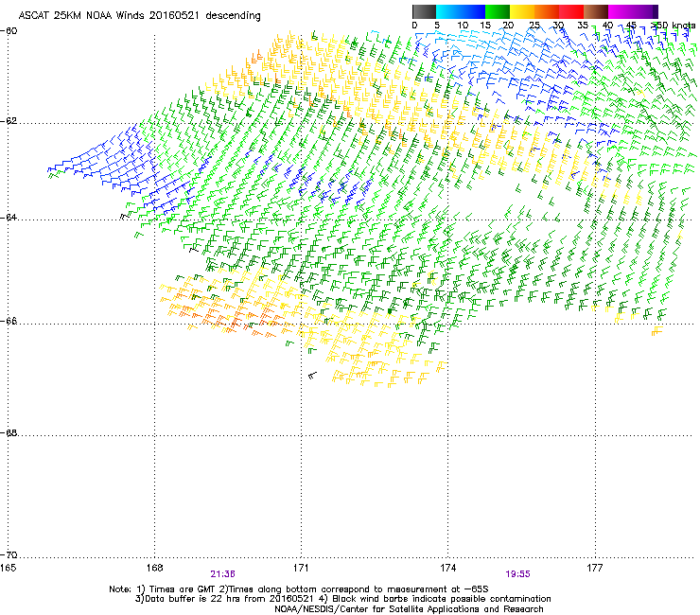Pick the red 30-35 knots color segment
The image size is (700, 615).
571,11
